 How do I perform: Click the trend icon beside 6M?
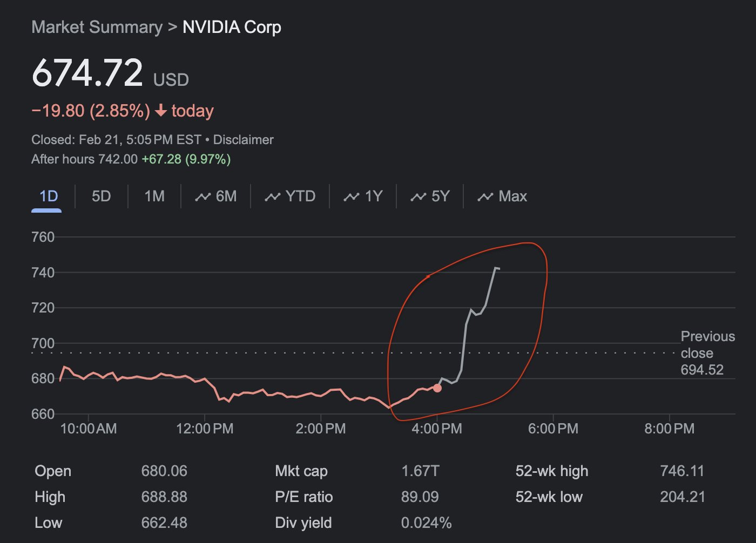(202, 197)
